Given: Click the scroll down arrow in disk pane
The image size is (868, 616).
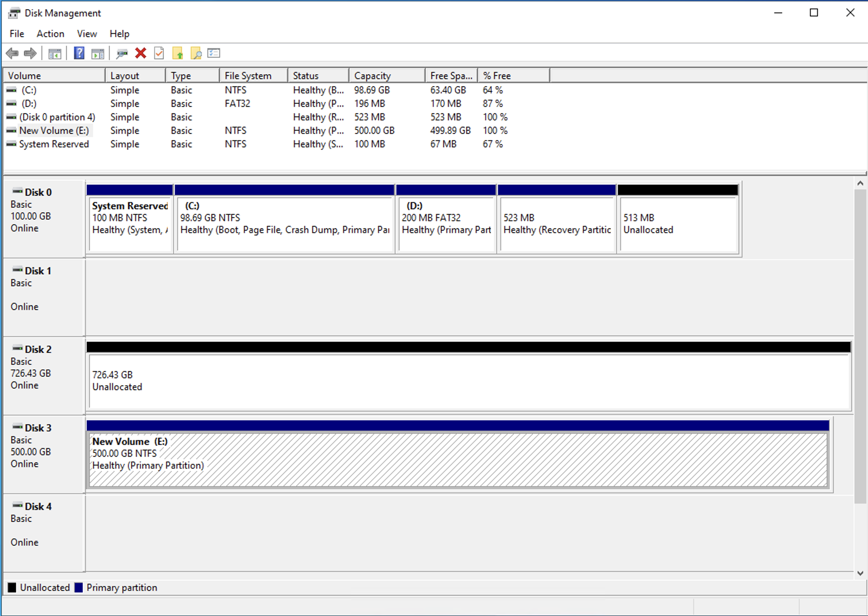Looking at the screenshot, I should (x=860, y=573).
